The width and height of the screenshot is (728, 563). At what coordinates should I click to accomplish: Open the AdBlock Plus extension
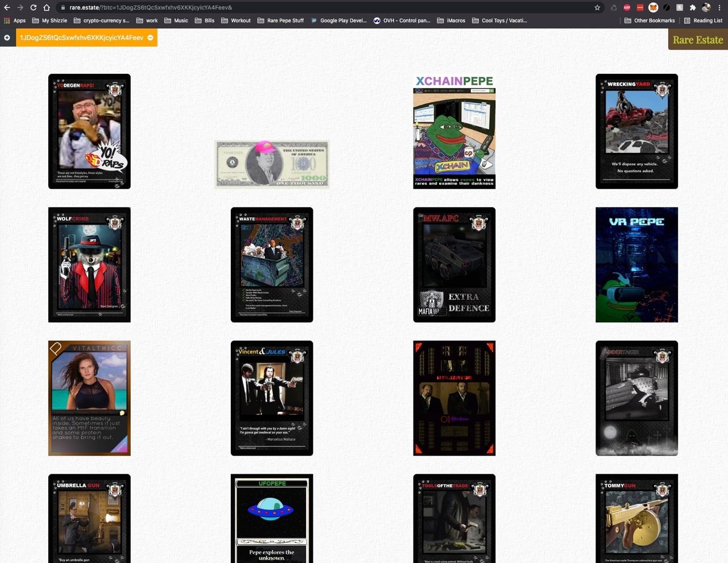pyautogui.click(x=627, y=7)
